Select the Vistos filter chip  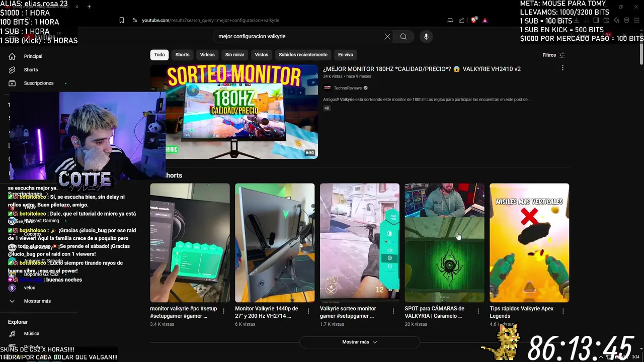point(262,55)
